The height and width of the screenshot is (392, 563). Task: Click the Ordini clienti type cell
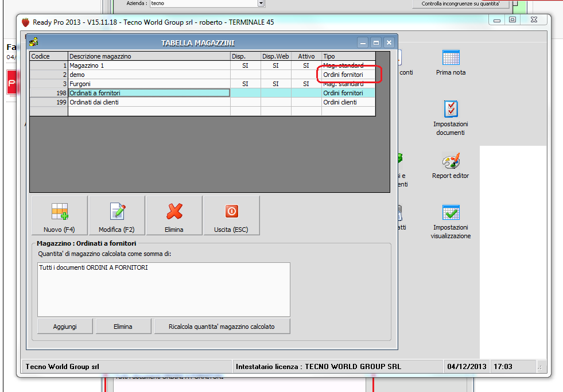[348, 102]
